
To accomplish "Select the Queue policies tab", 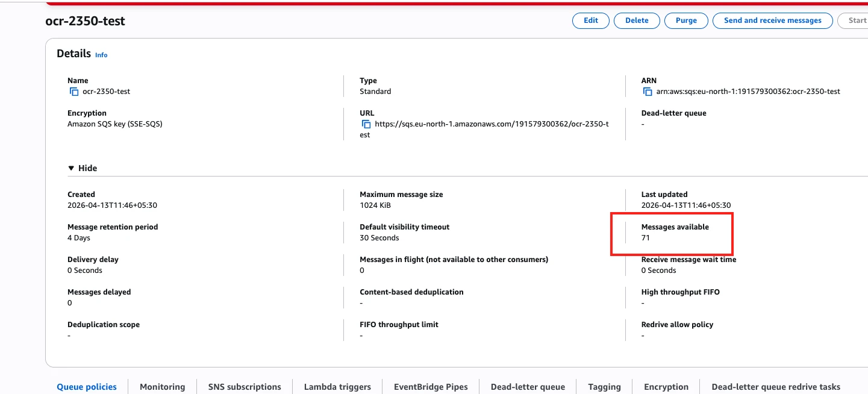I will tap(87, 387).
